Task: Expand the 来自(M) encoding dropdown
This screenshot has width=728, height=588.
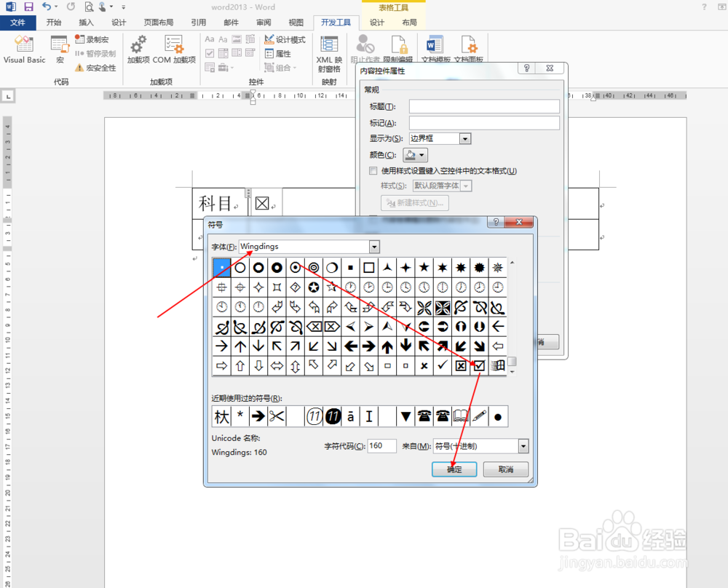Action: coord(522,446)
